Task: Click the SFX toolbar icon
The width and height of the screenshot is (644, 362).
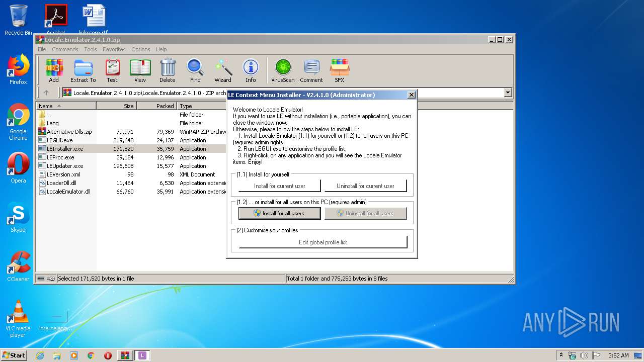Action: click(340, 70)
